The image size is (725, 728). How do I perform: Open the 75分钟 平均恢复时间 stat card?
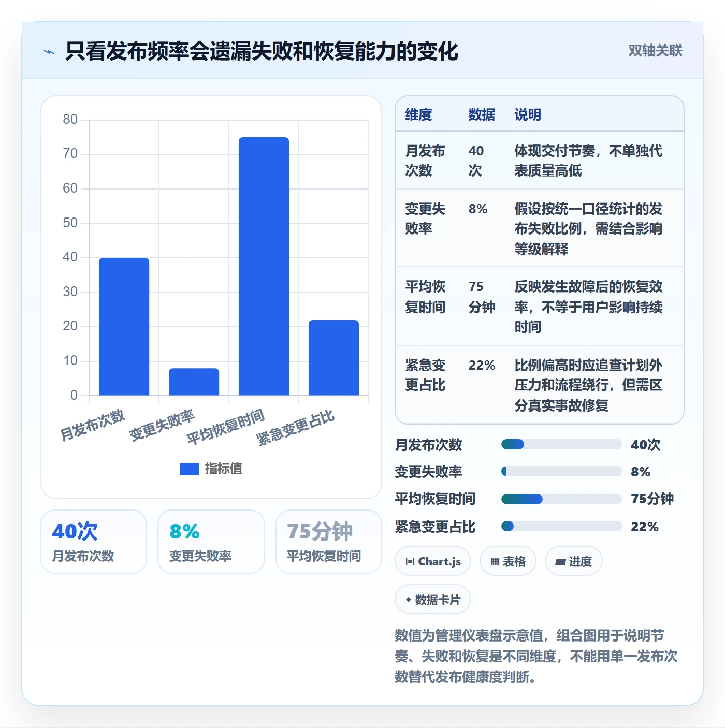(329, 542)
